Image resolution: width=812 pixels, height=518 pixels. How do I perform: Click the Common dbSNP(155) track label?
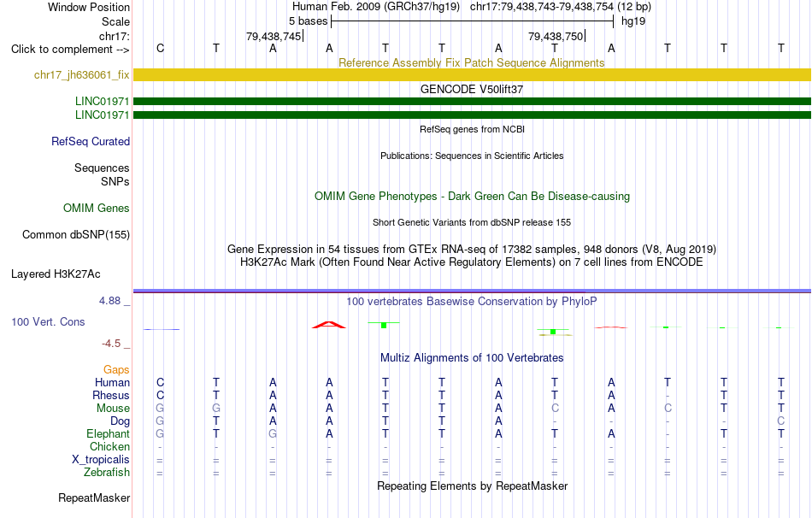point(76,235)
